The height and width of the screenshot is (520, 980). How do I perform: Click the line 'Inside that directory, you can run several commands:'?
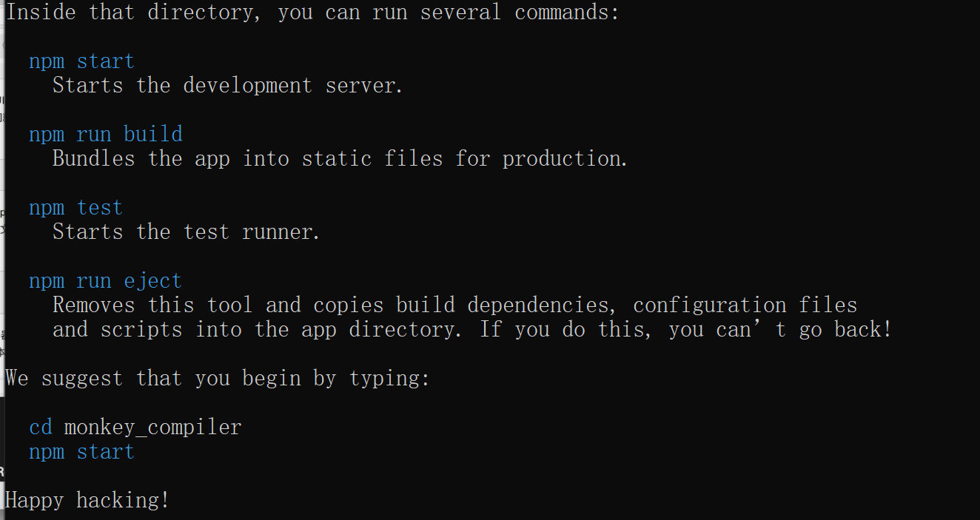(x=312, y=13)
